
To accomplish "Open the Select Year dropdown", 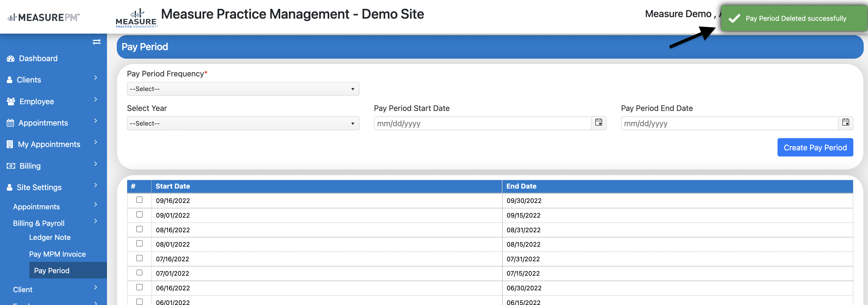I will click(243, 123).
